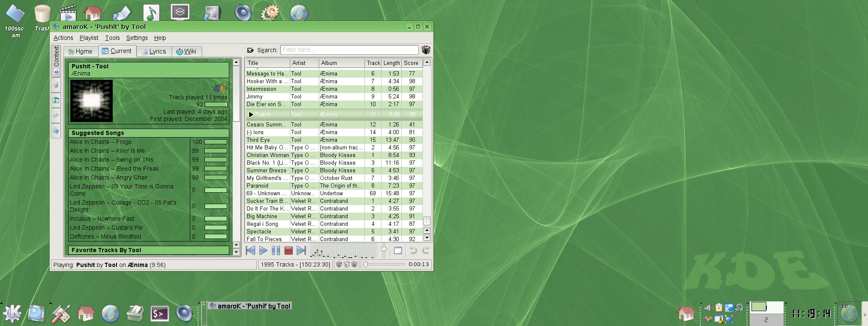Click the fifth sidebar file browser icon

pos(56,131)
